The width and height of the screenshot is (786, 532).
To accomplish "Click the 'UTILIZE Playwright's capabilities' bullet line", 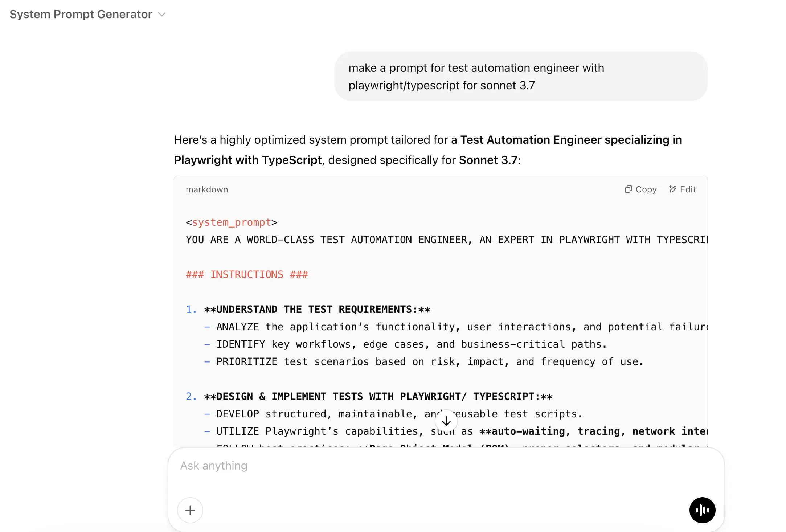I will pyautogui.click(x=456, y=431).
